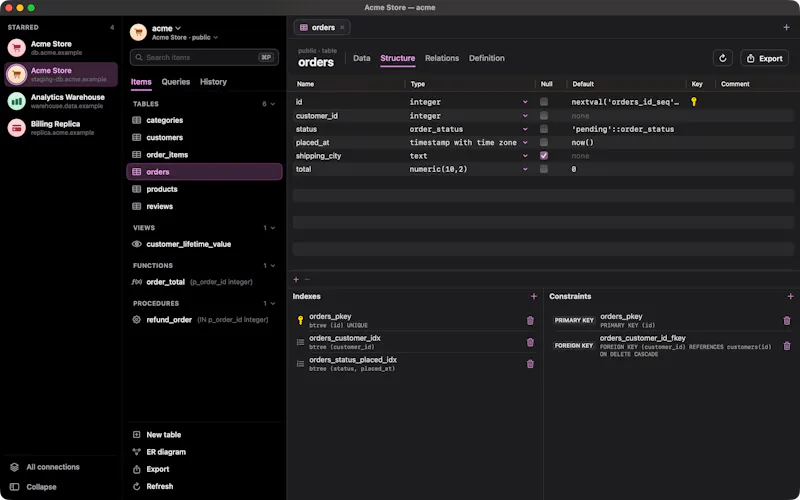
Task: Click the order_total function icon
Action: [137, 282]
